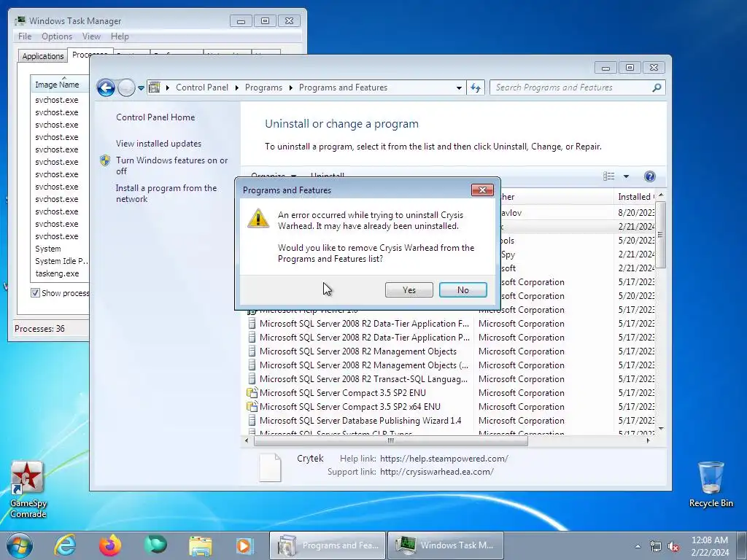747x560 pixels.
Task: Click icon of SQL Server Compact 3.5 SP2 ENU
Action: [x=252, y=393]
